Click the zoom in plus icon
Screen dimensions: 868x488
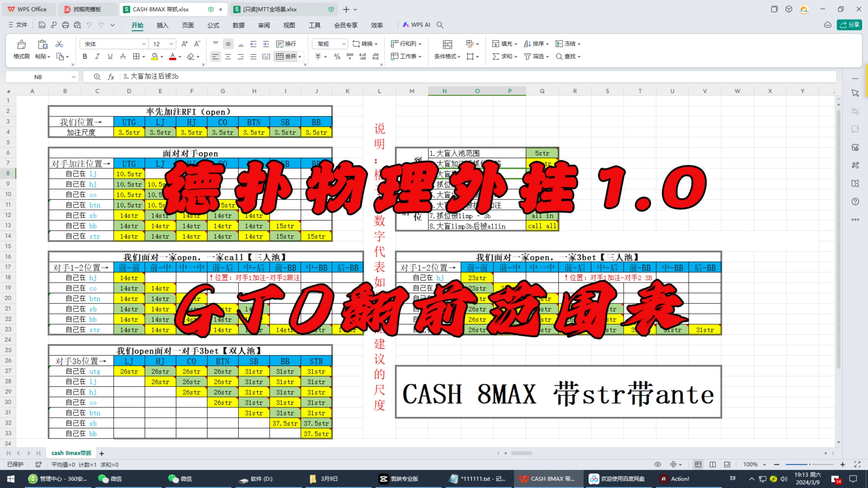(842, 465)
